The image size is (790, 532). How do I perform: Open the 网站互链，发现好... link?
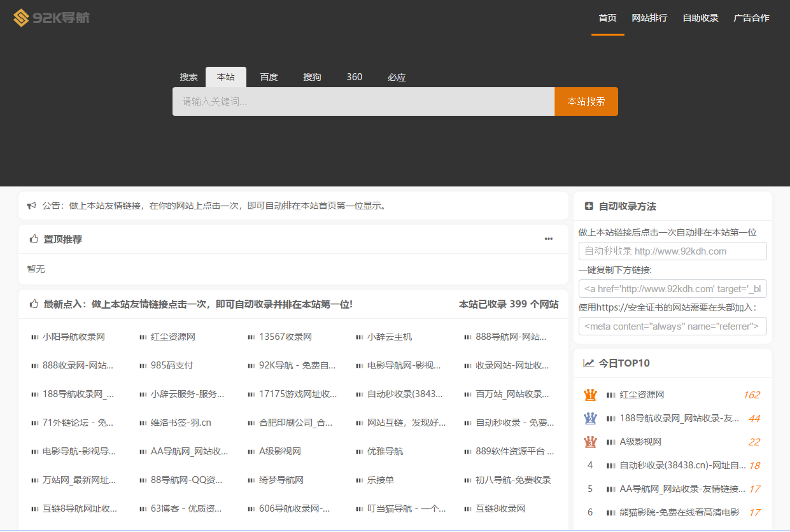(x=406, y=423)
